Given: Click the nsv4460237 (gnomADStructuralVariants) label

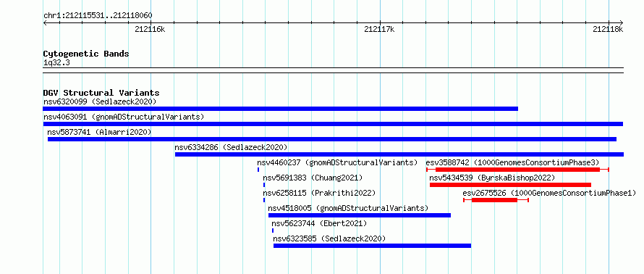Looking at the screenshot, I should click(x=337, y=162).
